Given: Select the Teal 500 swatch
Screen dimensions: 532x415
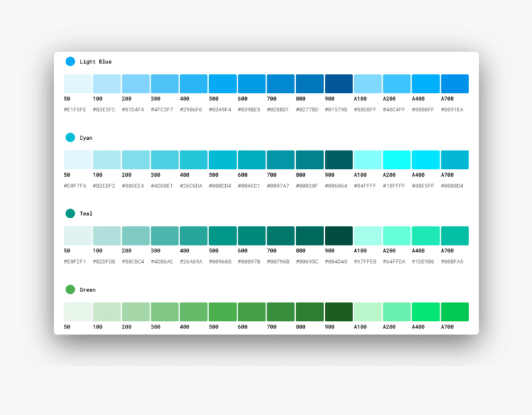Looking at the screenshot, I should (x=221, y=235).
